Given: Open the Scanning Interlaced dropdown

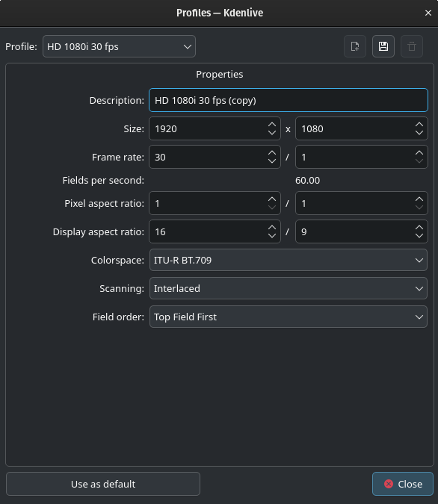Looking at the screenshot, I should [x=289, y=288].
